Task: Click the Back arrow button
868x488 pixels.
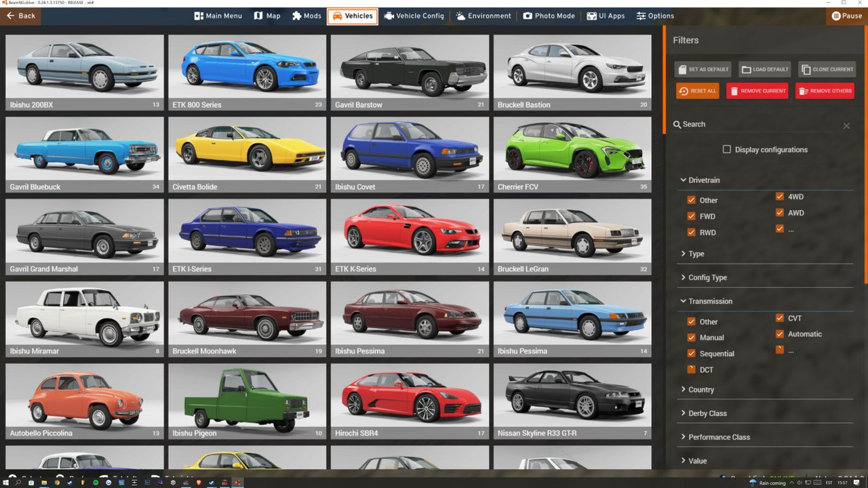Action: [20, 16]
